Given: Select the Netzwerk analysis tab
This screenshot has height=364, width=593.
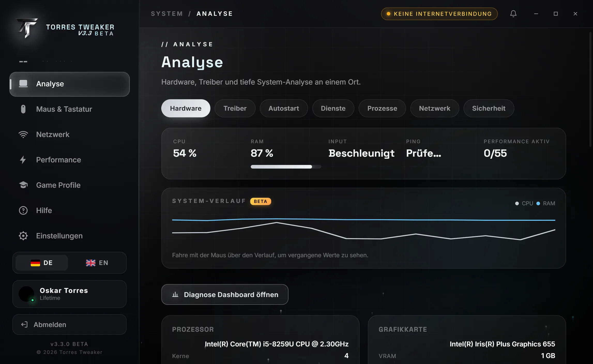Looking at the screenshot, I should 435,108.
